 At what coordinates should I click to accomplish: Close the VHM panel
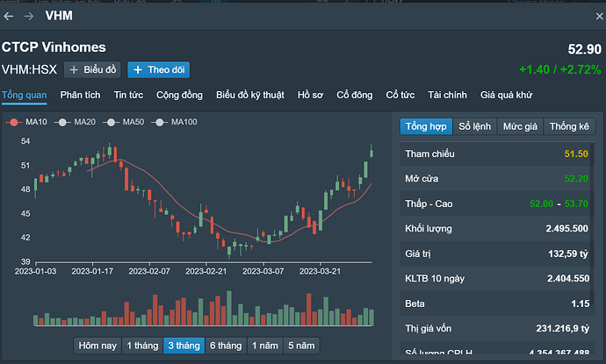[x=591, y=16]
